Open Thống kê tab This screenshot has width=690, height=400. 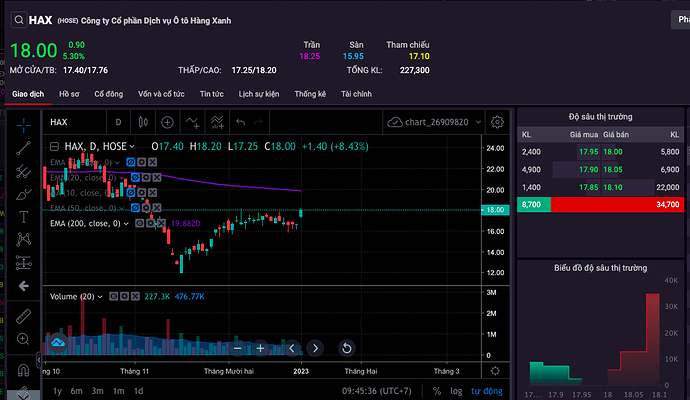click(x=310, y=94)
